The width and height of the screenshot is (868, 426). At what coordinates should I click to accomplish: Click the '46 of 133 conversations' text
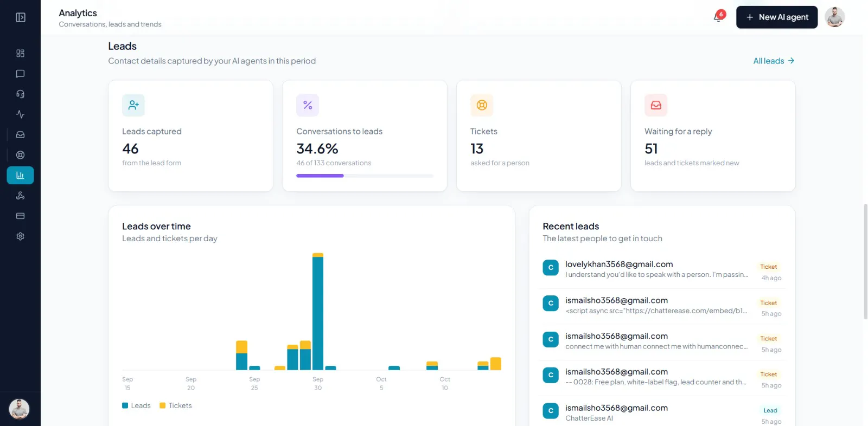tap(334, 163)
